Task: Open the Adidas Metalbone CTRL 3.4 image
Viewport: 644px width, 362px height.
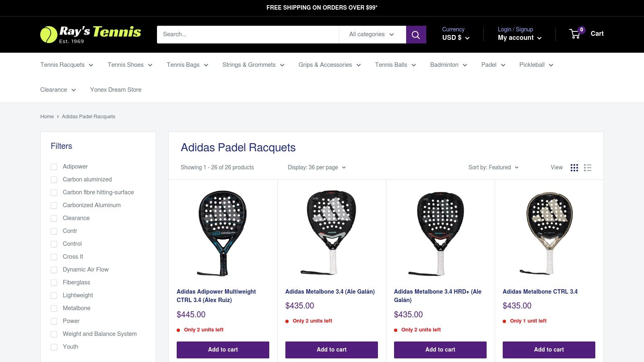Action: (x=549, y=233)
